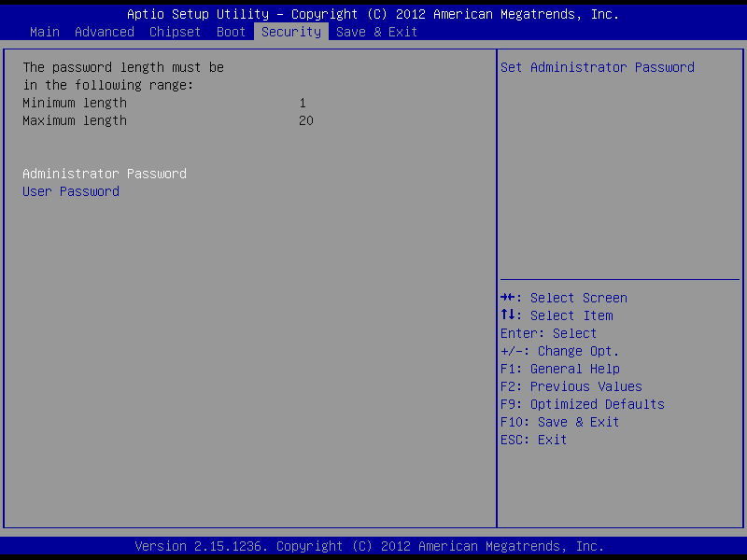Image resolution: width=747 pixels, height=560 pixels.
Task: Open the Save & Exit tab
Action: click(x=377, y=32)
